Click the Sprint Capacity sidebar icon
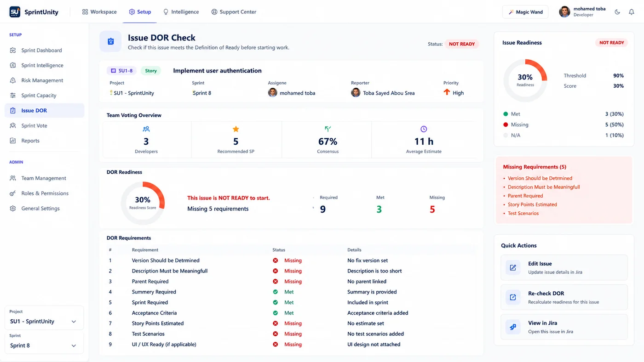Image resolution: width=644 pixels, height=362 pixels. pos(13,96)
